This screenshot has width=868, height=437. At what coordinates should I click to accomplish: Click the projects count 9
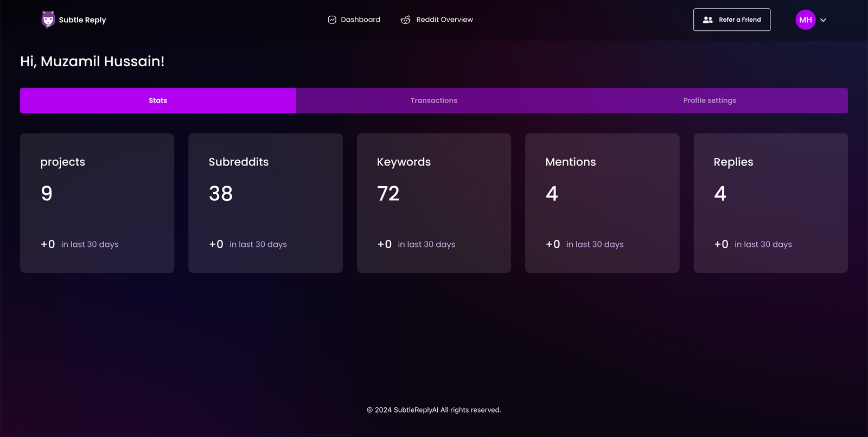(47, 193)
